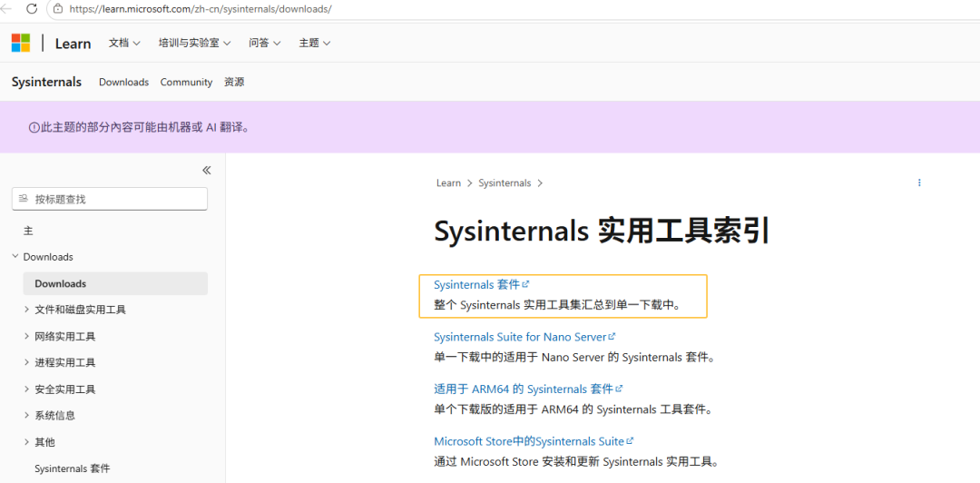Select Sysinternals 套件 in sidebar

pos(73,468)
